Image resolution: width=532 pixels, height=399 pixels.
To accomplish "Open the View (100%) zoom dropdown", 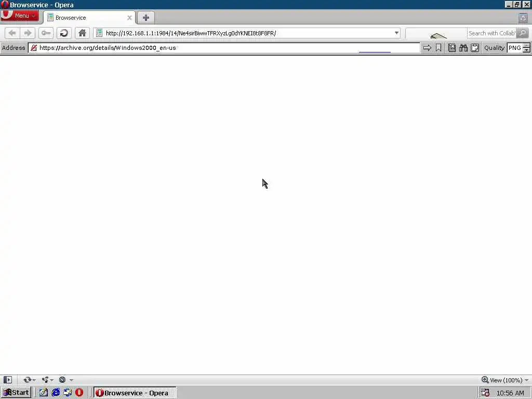I will coord(505,380).
